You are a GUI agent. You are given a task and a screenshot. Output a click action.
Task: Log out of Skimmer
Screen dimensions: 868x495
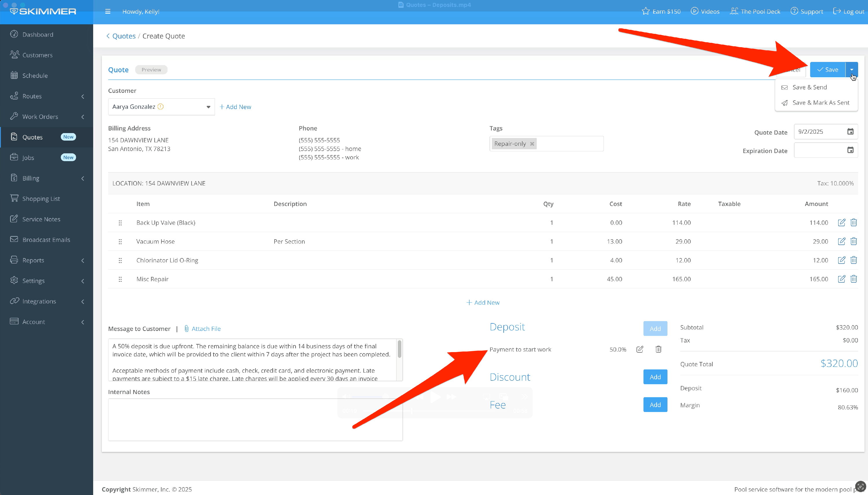point(849,11)
